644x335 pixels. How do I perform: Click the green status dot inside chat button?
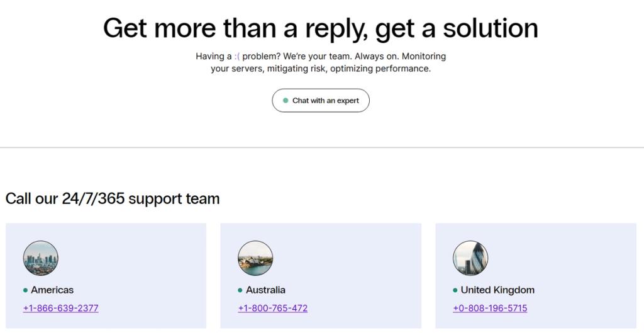[x=286, y=100]
